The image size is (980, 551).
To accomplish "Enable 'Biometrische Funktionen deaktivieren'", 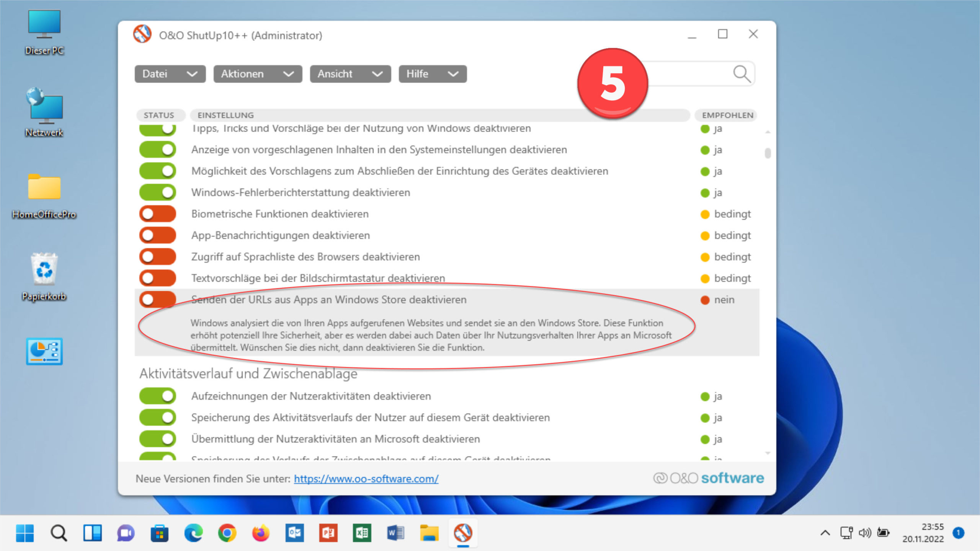I will (x=157, y=214).
